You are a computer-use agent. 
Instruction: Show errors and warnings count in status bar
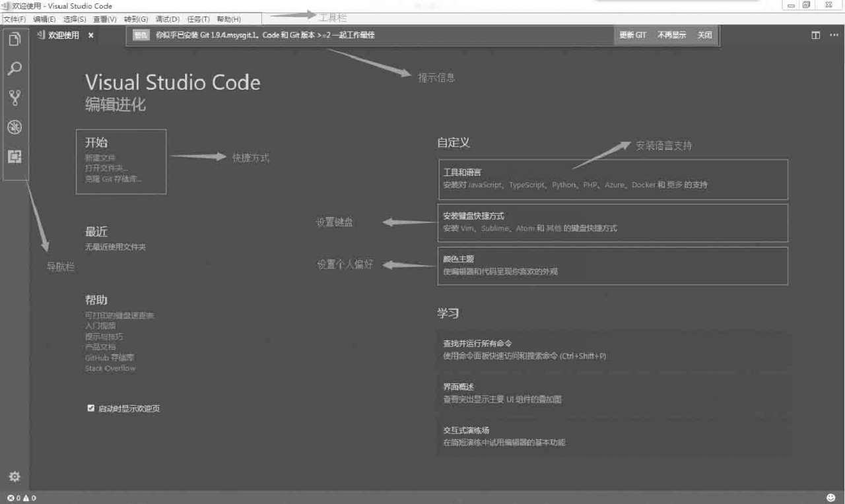[x=21, y=498]
